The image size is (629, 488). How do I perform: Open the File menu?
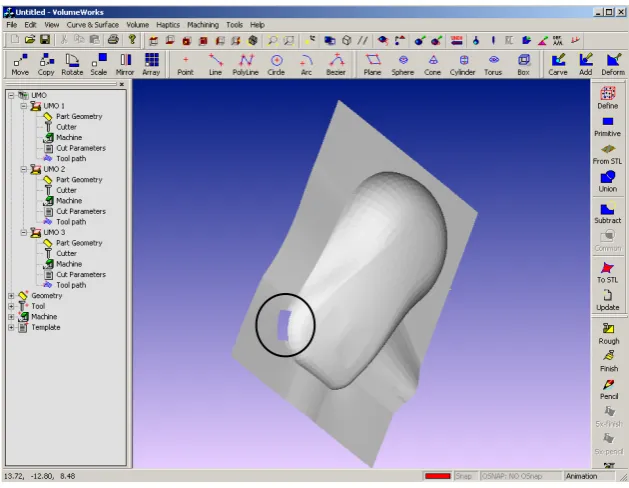point(12,25)
